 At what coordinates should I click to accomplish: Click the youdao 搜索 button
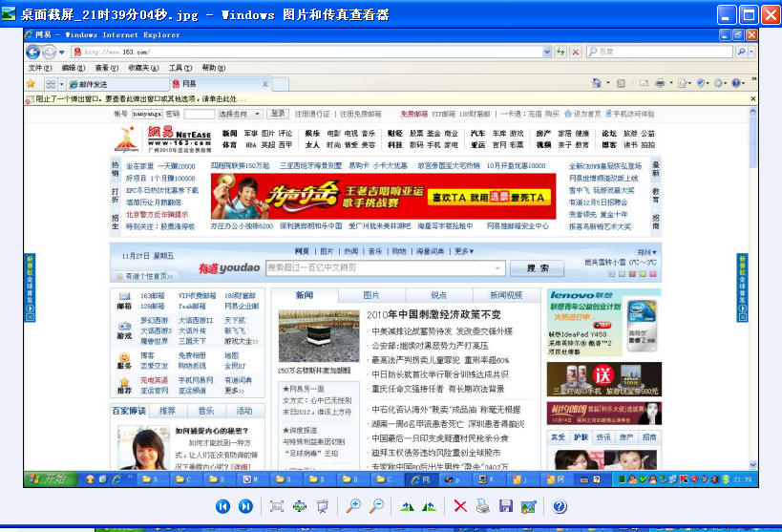[x=538, y=268]
